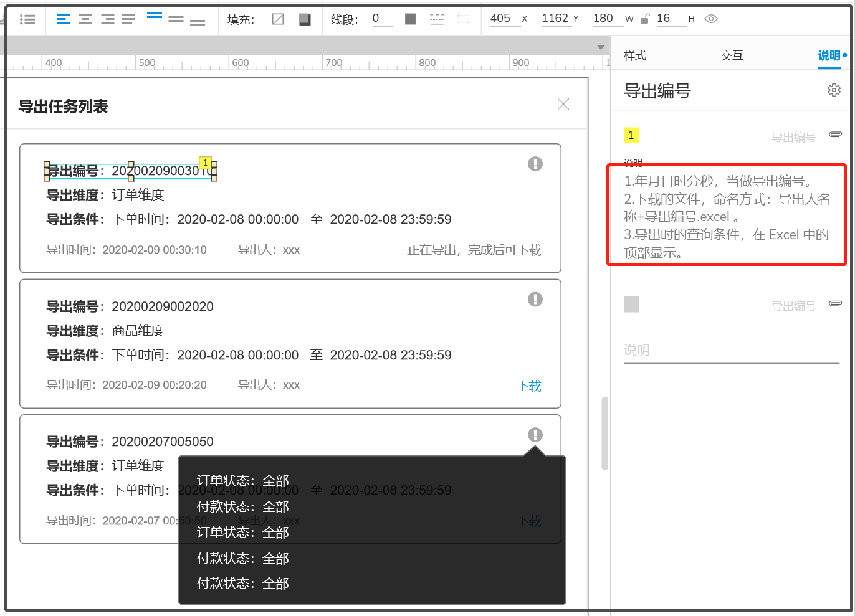Open the arrow style option

[464, 19]
